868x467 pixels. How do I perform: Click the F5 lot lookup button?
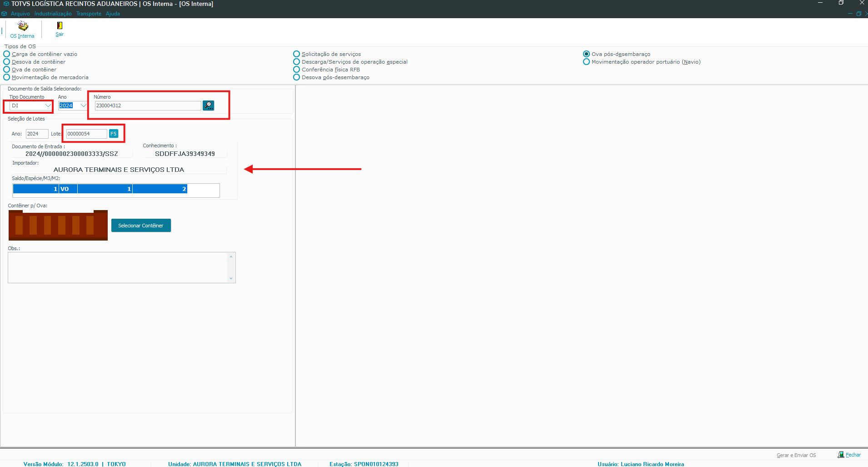pos(114,134)
